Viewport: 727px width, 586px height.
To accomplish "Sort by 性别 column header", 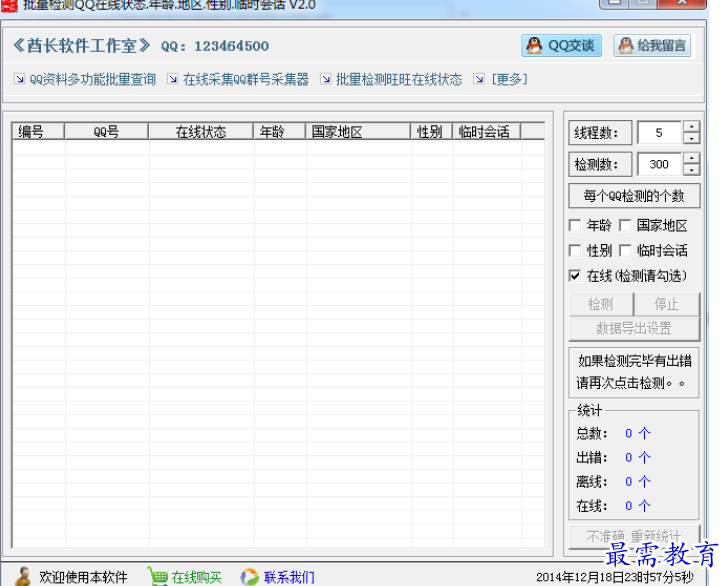I will pos(431,132).
